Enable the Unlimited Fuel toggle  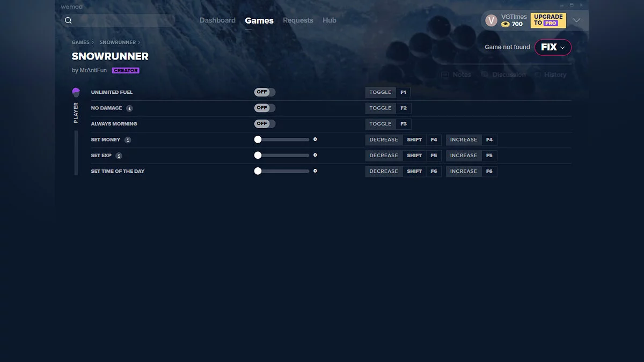tap(265, 92)
